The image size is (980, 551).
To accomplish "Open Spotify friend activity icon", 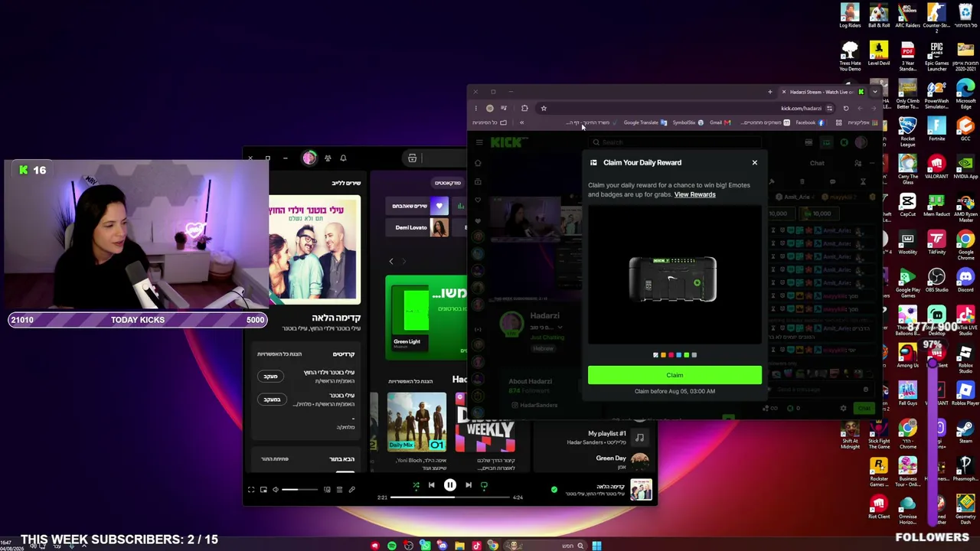I will coord(328,158).
